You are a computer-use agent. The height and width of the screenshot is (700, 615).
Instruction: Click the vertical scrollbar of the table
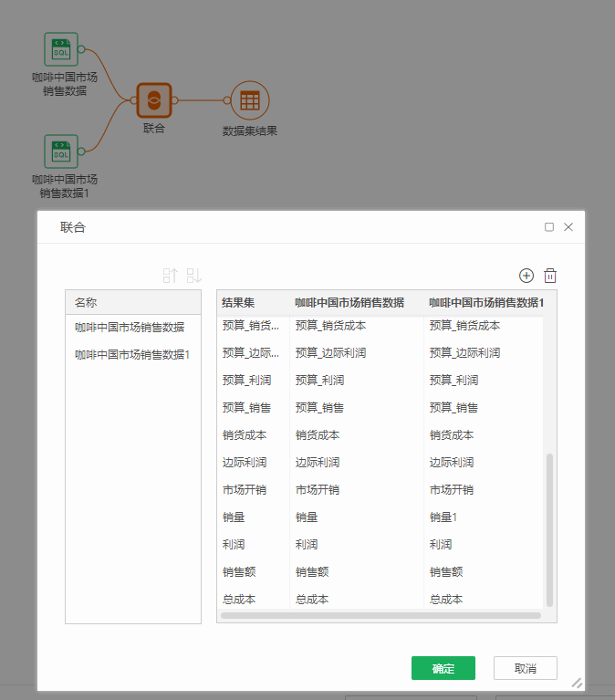tap(549, 529)
